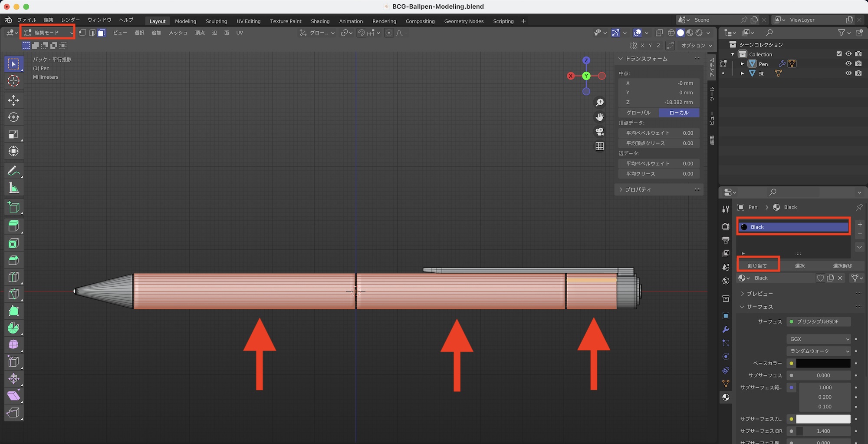Switch transform to グローバル
This screenshot has height=444, width=868.
pos(638,113)
